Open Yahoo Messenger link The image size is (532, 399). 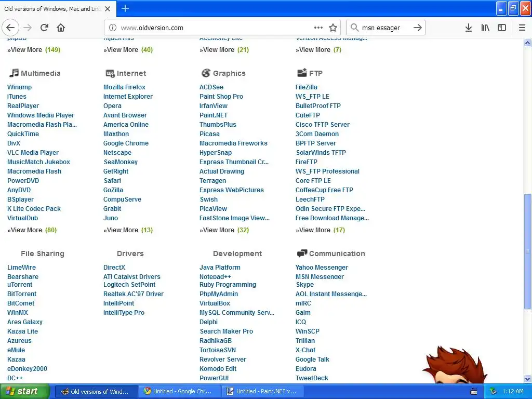[322, 268]
